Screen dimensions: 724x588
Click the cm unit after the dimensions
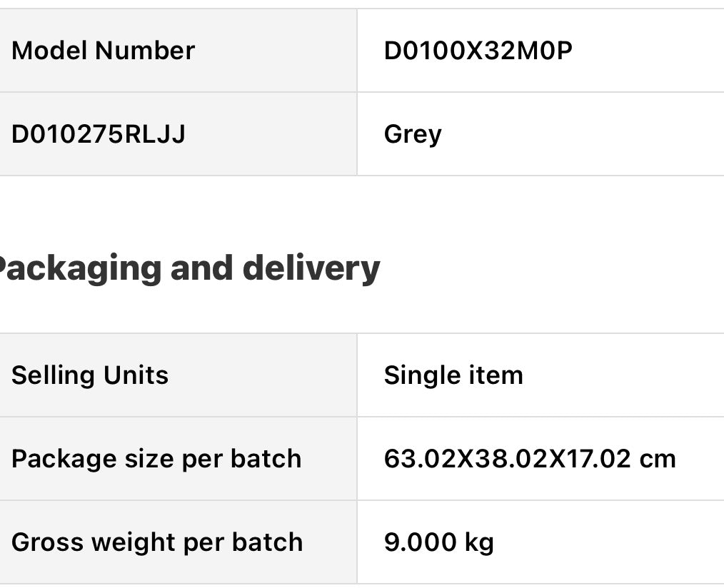[x=657, y=458]
